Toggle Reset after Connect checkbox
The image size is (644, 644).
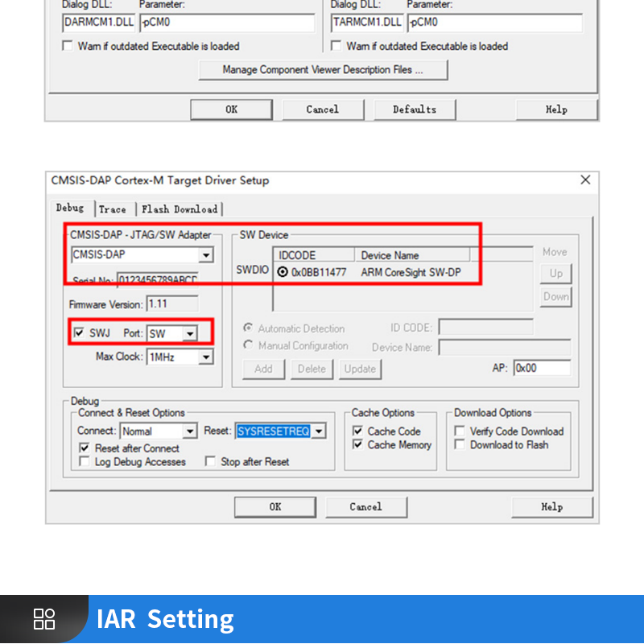[x=84, y=448]
